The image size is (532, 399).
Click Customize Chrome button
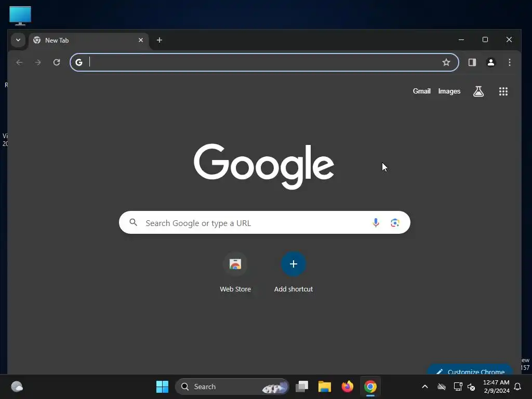470,370
